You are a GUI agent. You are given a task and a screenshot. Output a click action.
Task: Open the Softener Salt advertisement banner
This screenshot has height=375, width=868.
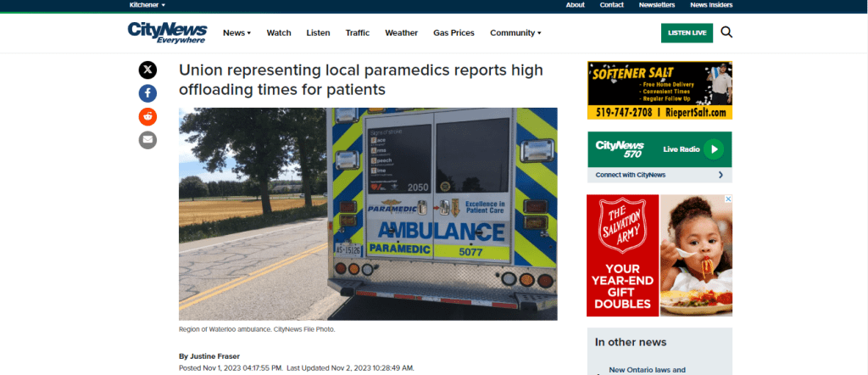coord(659,90)
